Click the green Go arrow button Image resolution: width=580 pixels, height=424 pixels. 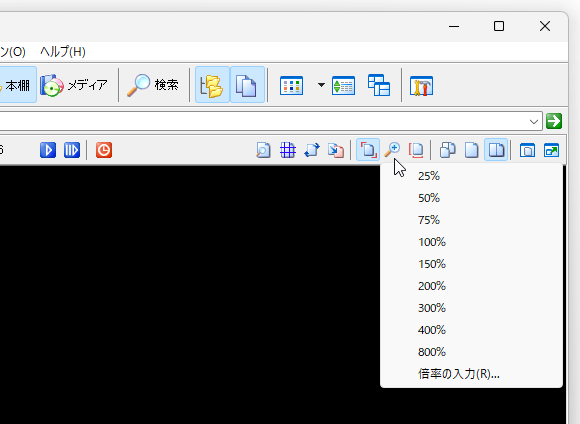point(554,121)
